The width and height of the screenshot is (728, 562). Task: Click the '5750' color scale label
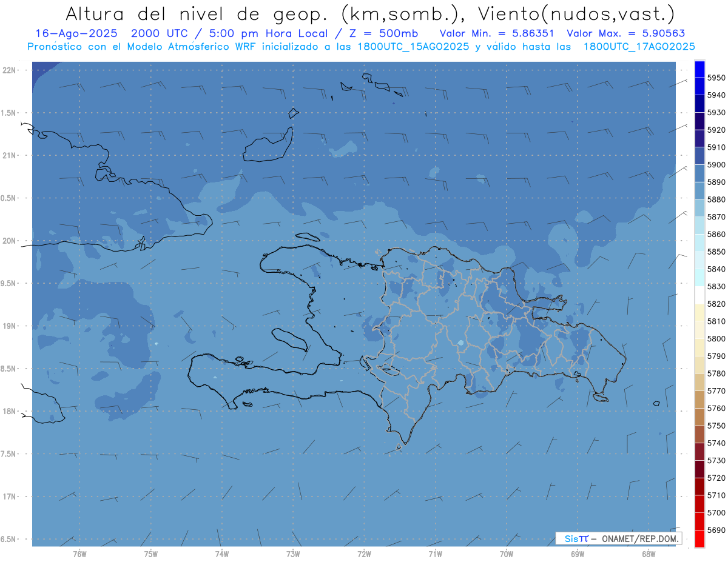pos(716,425)
